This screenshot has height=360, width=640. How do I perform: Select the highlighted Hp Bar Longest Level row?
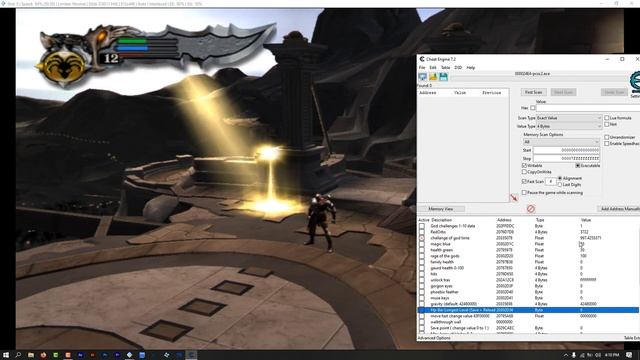(x=529, y=310)
